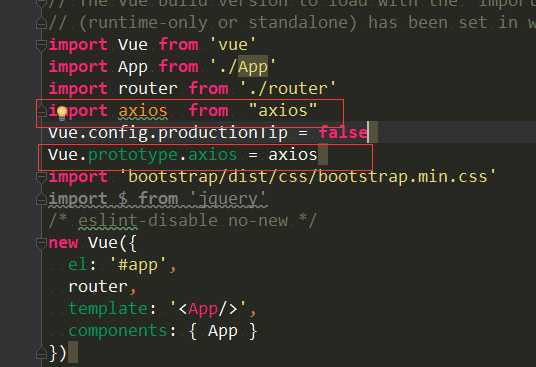Toggle the fold marker beside the jquery import line
Image resolution: width=536 pixels, height=367 pixels.
point(41,199)
